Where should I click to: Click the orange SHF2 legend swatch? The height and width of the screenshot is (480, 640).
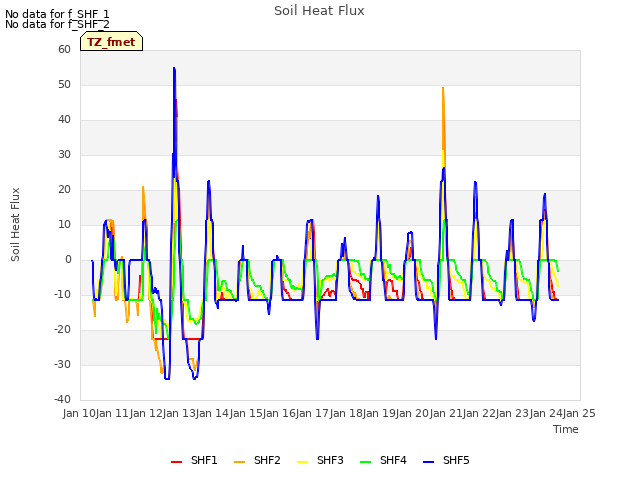click(240, 462)
